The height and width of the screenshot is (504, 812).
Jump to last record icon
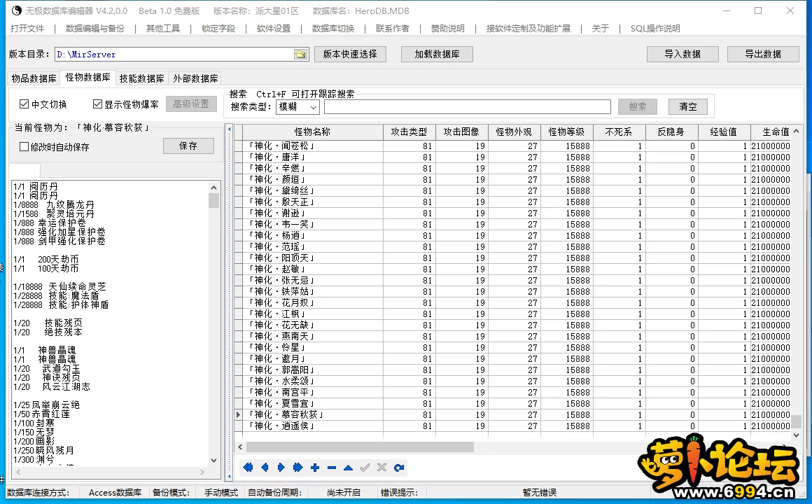pos(297,467)
